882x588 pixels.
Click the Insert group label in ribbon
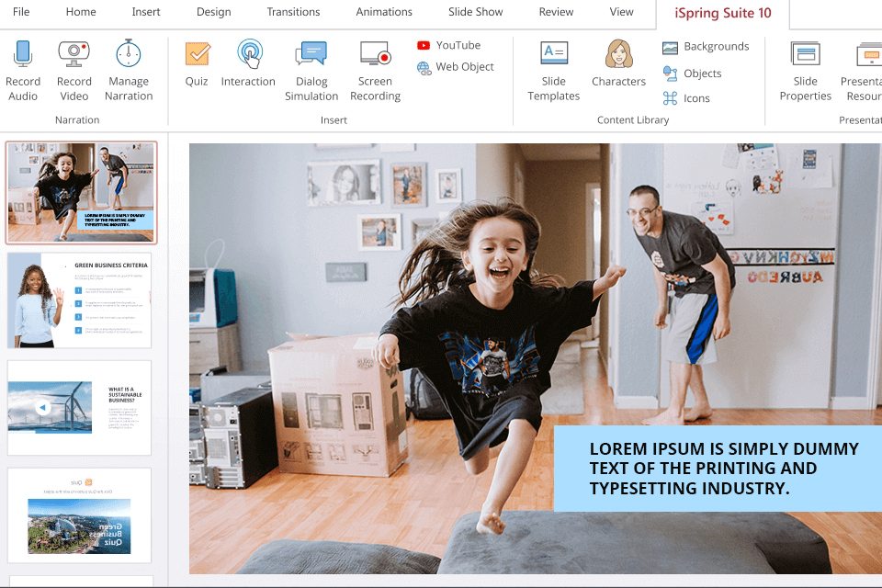pos(334,119)
